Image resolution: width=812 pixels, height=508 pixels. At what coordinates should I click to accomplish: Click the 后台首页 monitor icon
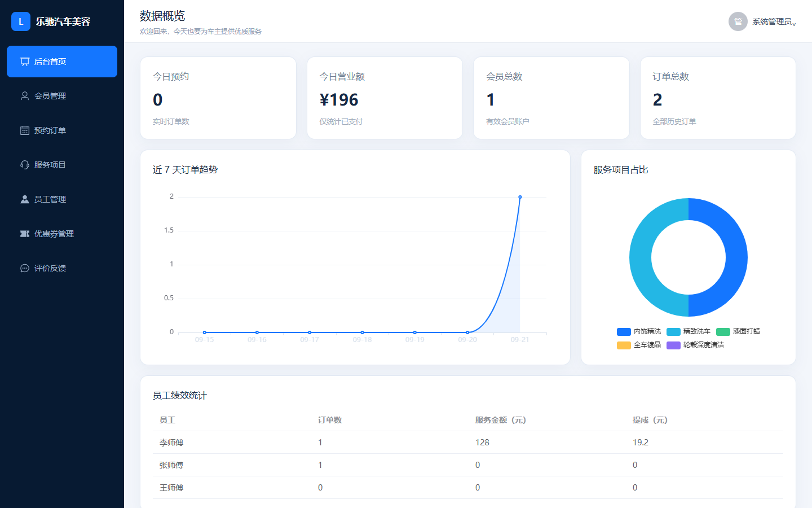25,62
